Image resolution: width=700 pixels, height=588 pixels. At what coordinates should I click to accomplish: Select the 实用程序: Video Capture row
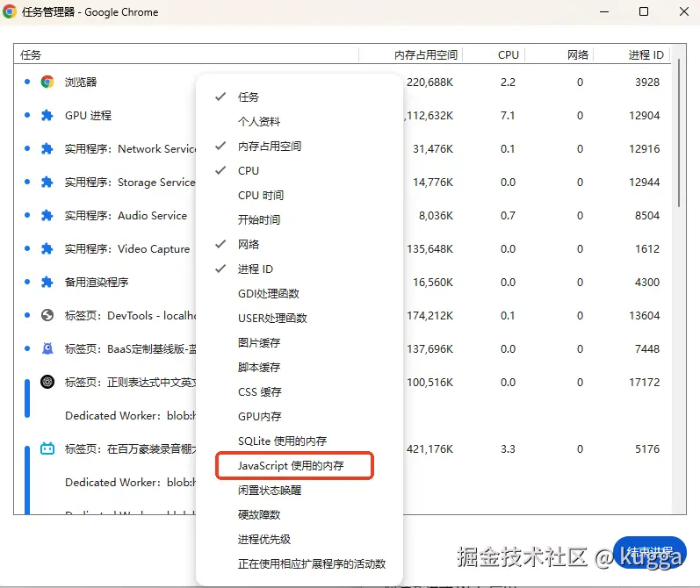[127, 248]
